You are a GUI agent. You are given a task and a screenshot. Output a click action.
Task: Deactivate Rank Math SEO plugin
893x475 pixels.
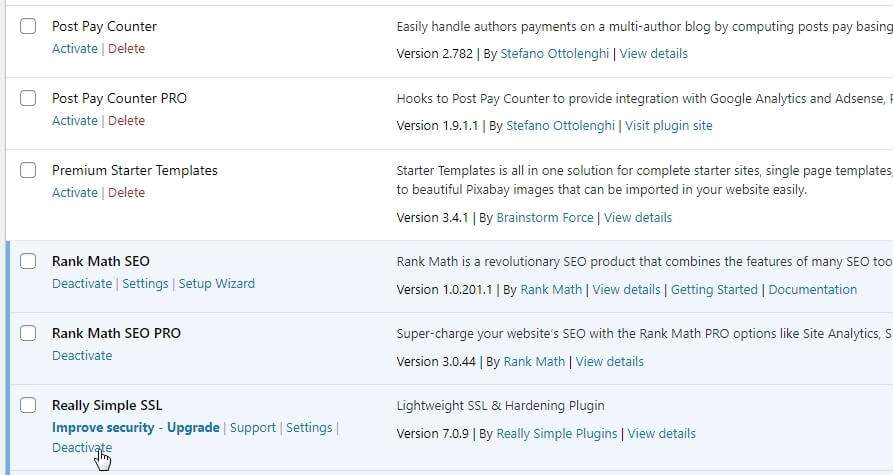tap(82, 284)
